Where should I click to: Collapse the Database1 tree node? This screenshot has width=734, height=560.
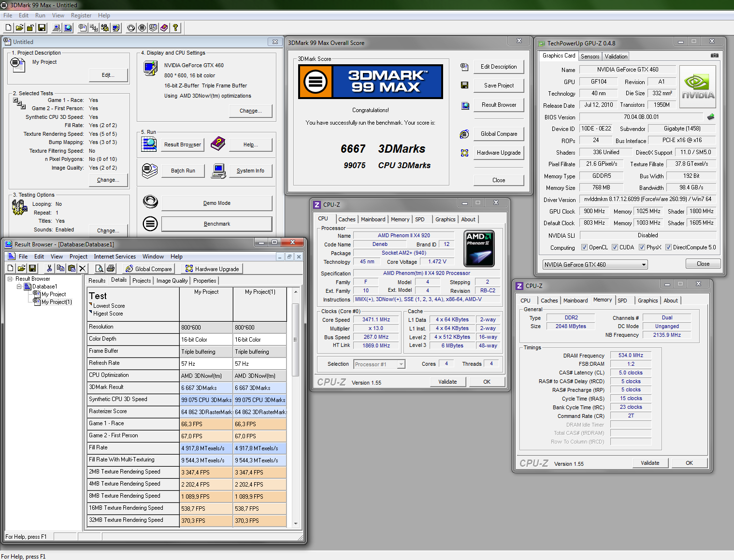pyautogui.click(x=19, y=287)
